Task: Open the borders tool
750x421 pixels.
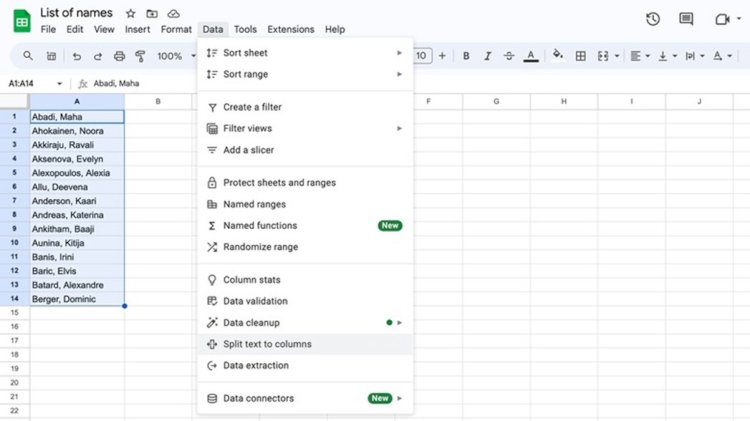Action: click(x=580, y=56)
